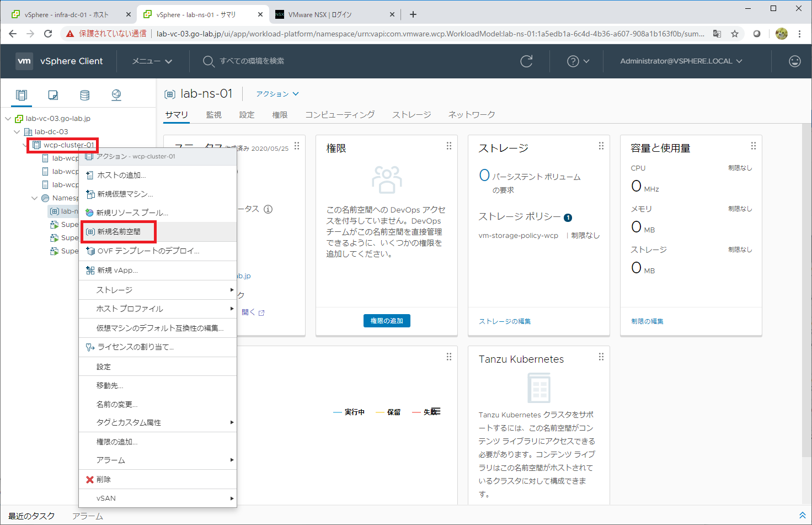812x525 pixels.
Task: Click the info icon beside ステータス
Action: pos(268,209)
